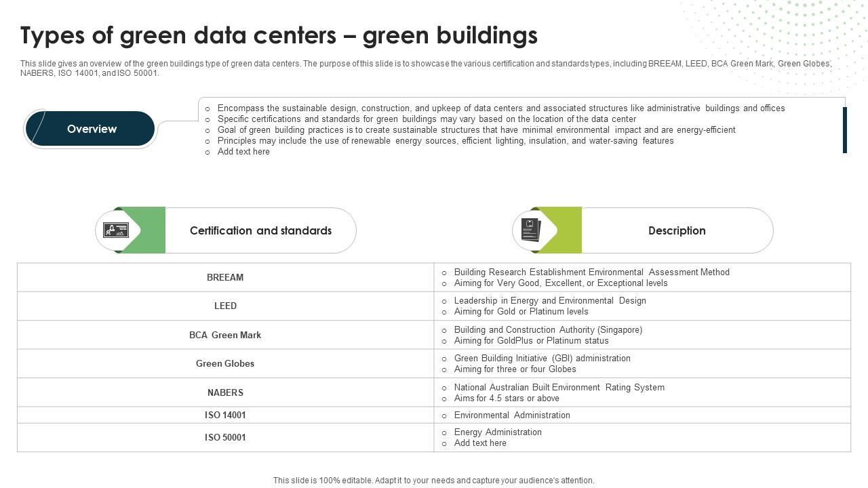The width and height of the screenshot is (868, 488).
Task: Click the ISO 50001 cell
Action: (225, 437)
